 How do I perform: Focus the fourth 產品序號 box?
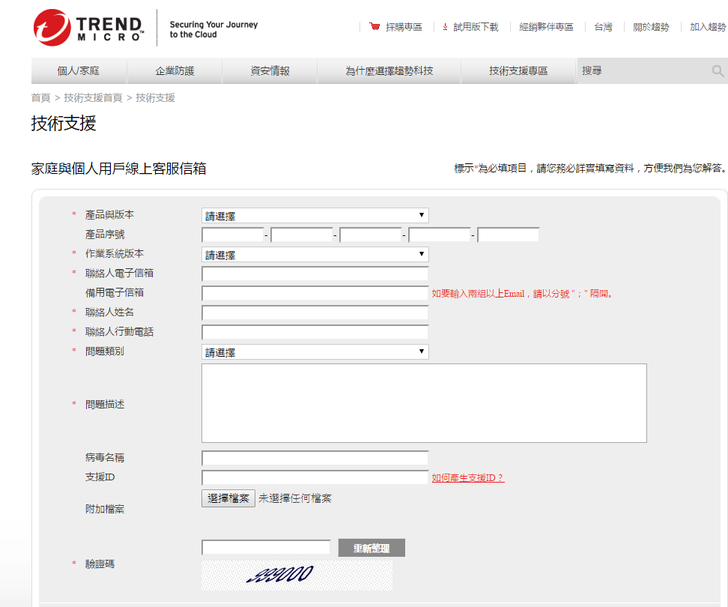pyautogui.click(x=439, y=235)
